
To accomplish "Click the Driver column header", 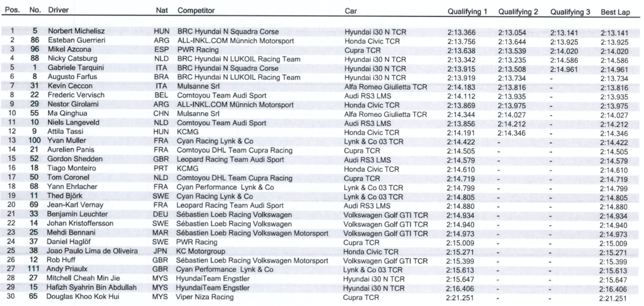I will 58,11.
